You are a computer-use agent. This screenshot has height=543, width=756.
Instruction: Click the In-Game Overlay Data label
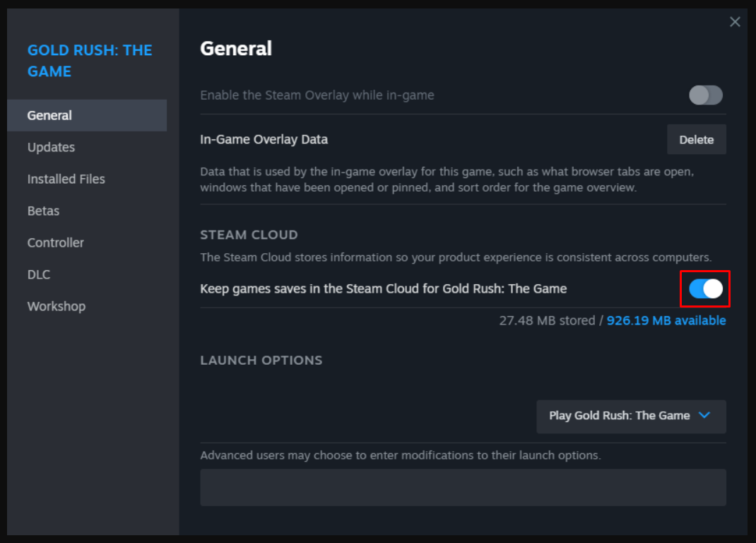pos(264,139)
